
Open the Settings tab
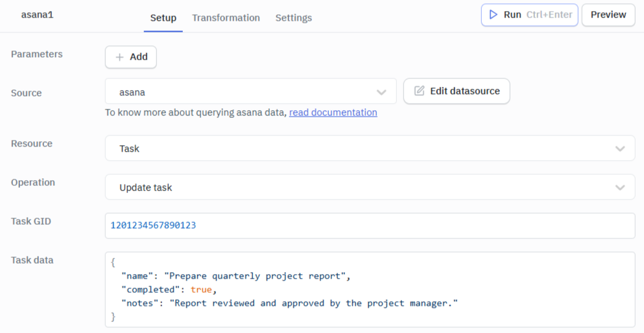(294, 17)
